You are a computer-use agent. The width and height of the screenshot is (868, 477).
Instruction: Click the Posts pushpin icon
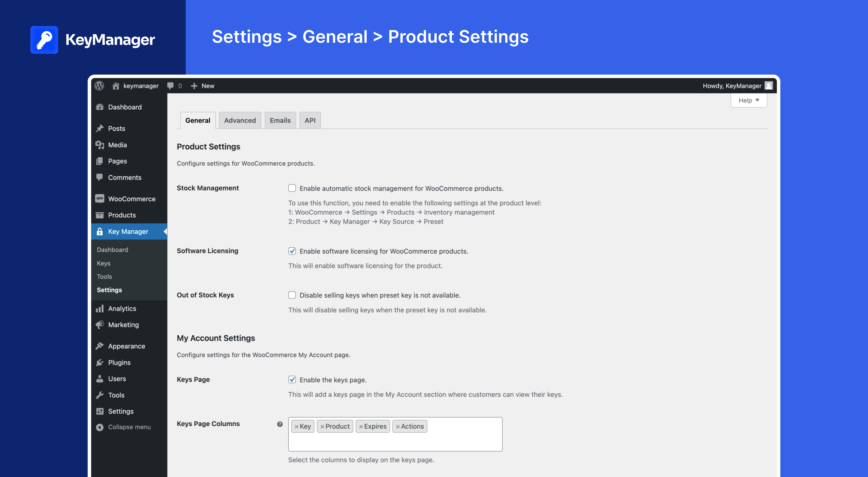tap(100, 129)
